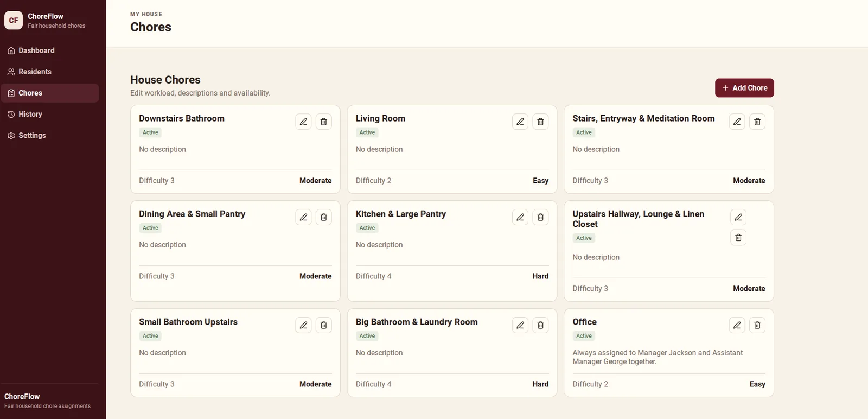
Task: Open the Dashboard page
Action: pos(50,50)
